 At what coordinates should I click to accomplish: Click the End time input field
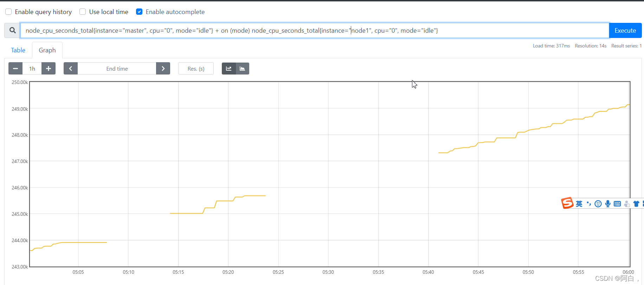coord(117,69)
